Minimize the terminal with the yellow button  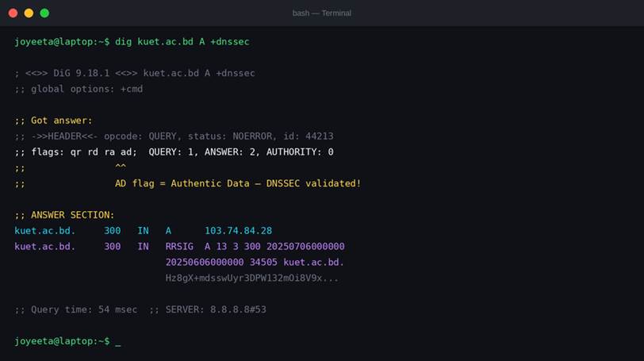pyautogui.click(x=29, y=13)
